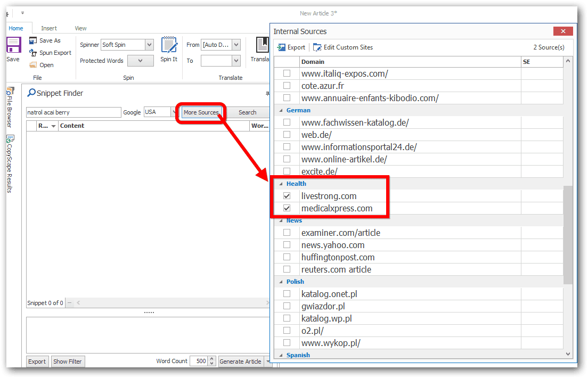Click the Save As icon

pyautogui.click(x=33, y=40)
